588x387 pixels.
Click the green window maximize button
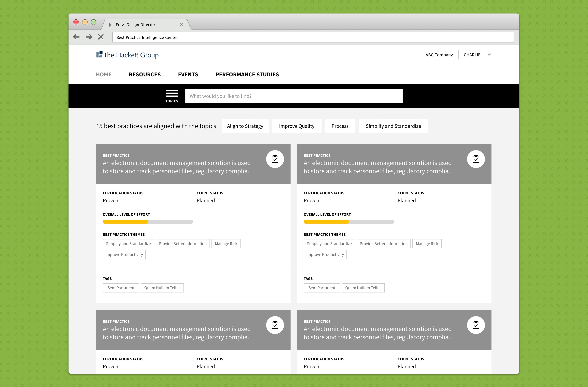tap(93, 22)
